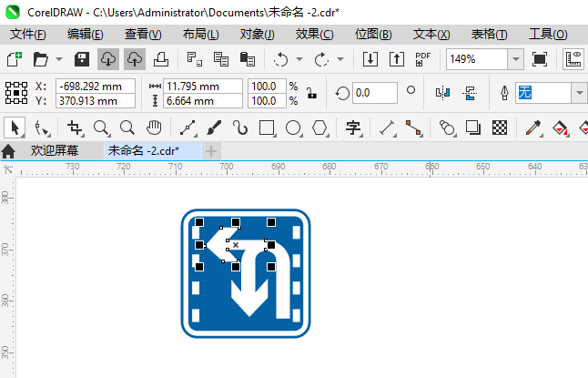Image resolution: width=588 pixels, height=378 pixels.
Task: Select the second magnifier tool
Action: (127, 128)
